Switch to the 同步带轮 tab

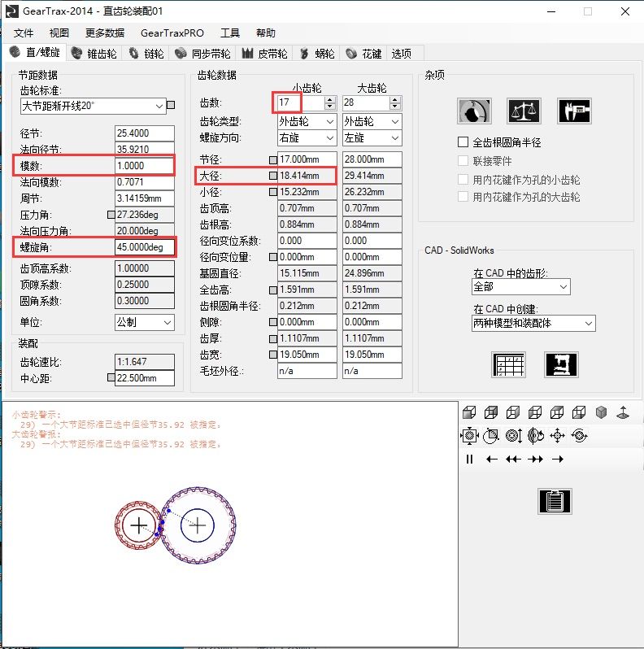click(202, 54)
